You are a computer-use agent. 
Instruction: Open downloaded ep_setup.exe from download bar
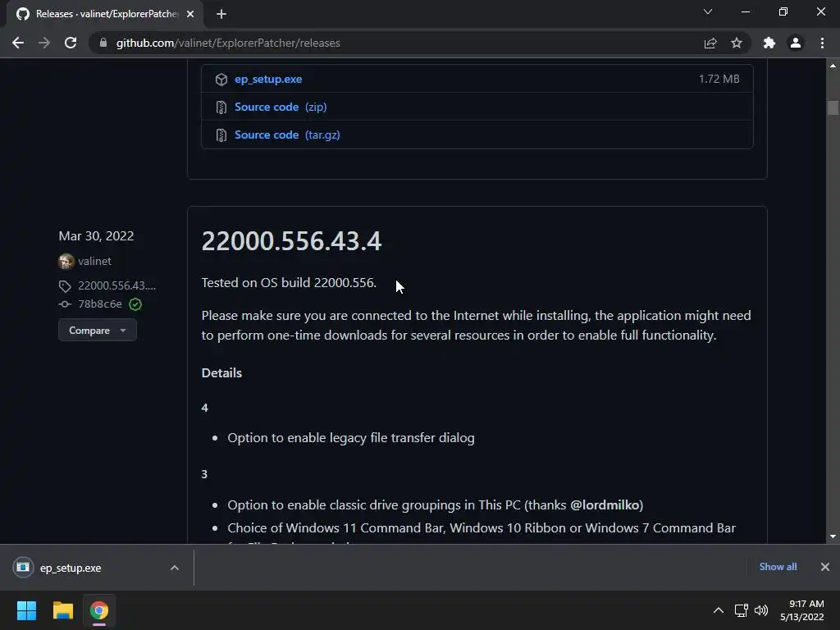click(x=71, y=568)
